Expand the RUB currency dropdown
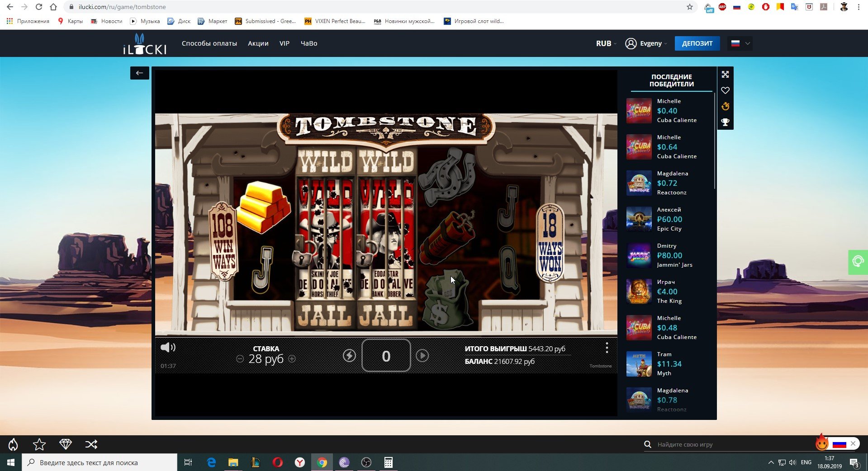The width and height of the screenshot is (868, 471). pos(606,43)
